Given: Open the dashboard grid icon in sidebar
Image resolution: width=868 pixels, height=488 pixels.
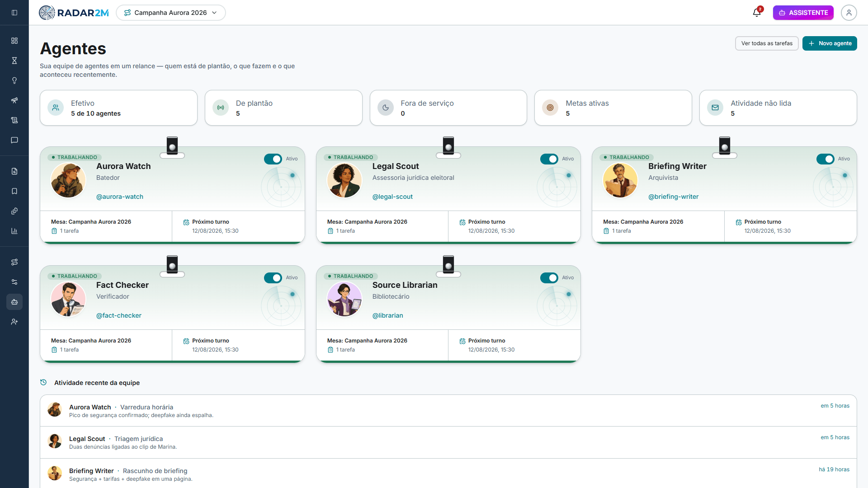Looking at the screenshot, I should click(x=14, y=41).
